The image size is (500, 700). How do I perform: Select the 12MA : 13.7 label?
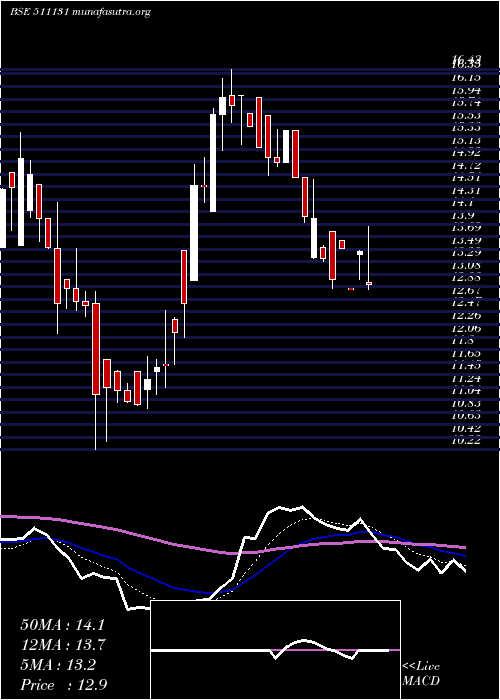(x=62, y=645)
